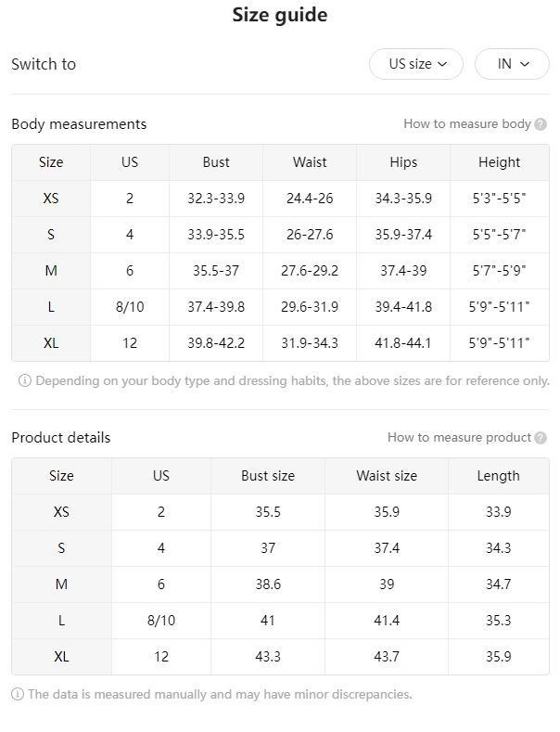Click the info icon before body type disclaimer
This screenshot has height=732, width=560.
(x=25, y=381)
